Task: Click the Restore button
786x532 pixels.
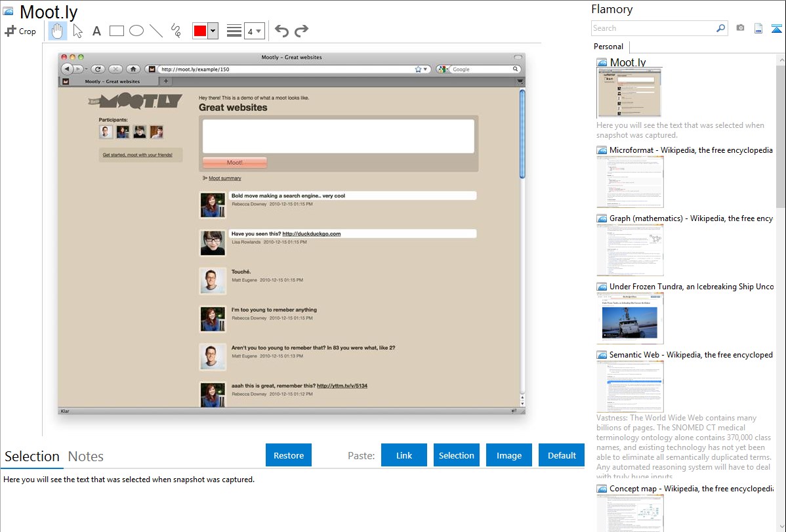Action: click(289, 455)
